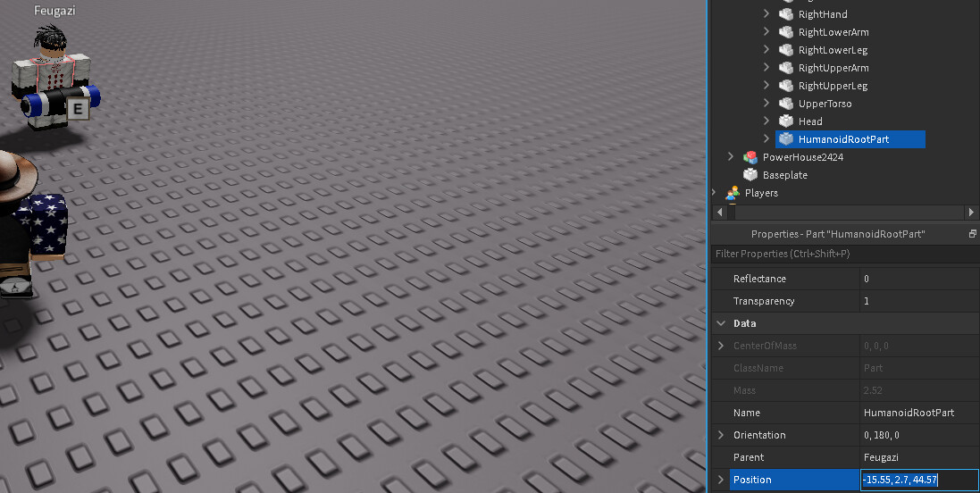
Task: Click the E interaction prompt on Feugazi
Action: click(x=78, y=109)
